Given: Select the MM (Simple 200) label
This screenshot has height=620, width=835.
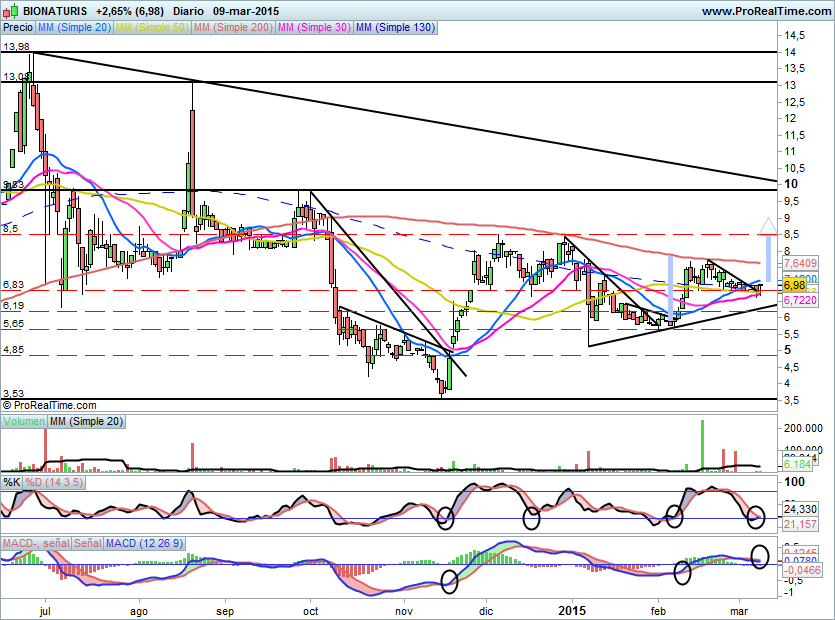Looking at the screenshot, I should pos(233,27).
